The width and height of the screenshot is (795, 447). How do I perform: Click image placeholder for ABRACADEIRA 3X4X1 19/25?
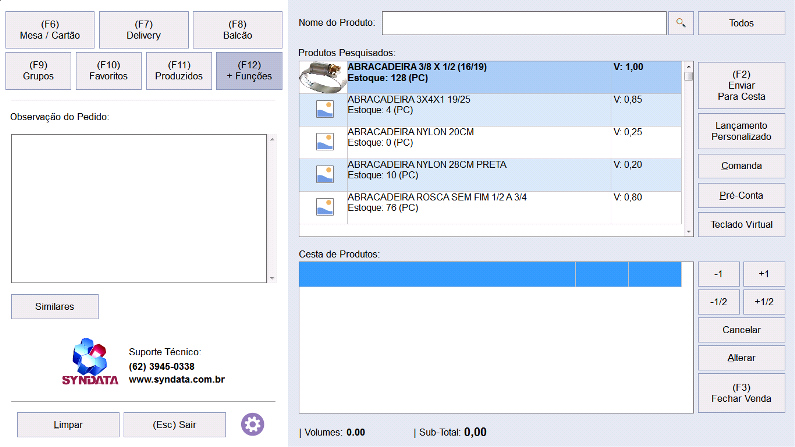324,109
